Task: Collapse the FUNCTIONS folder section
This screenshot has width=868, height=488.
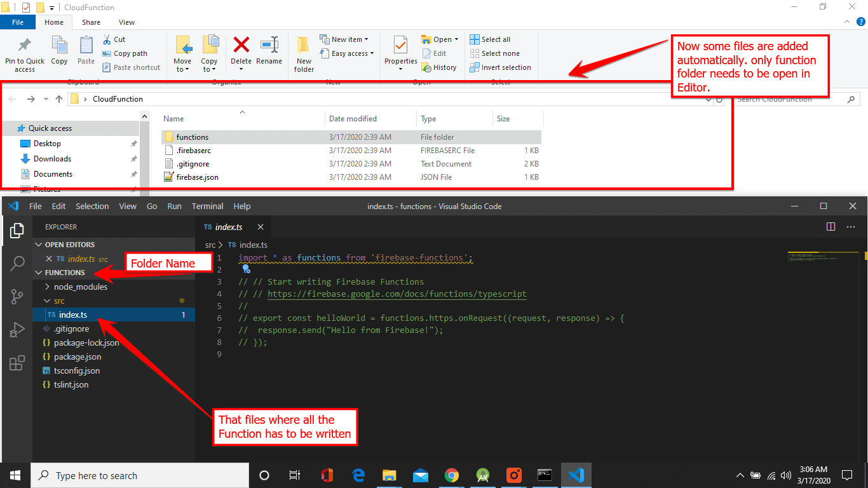Action: pyautogui.click(x=39, y=273)
